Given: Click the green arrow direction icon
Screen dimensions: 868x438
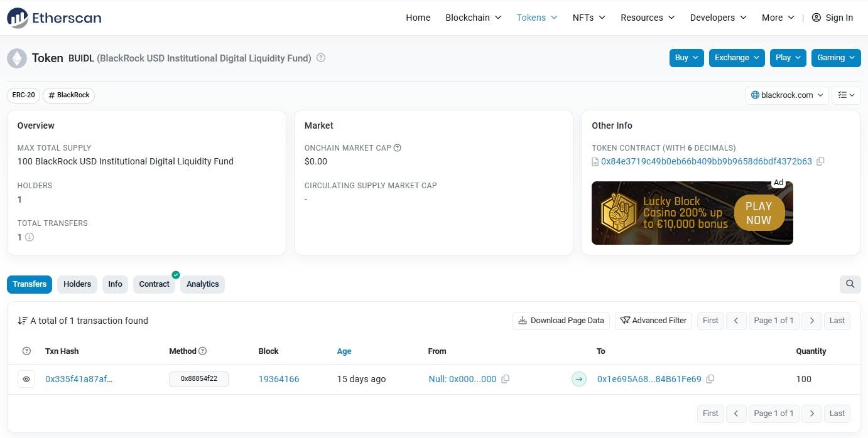Looking at the screenshot, I should 579,379.
